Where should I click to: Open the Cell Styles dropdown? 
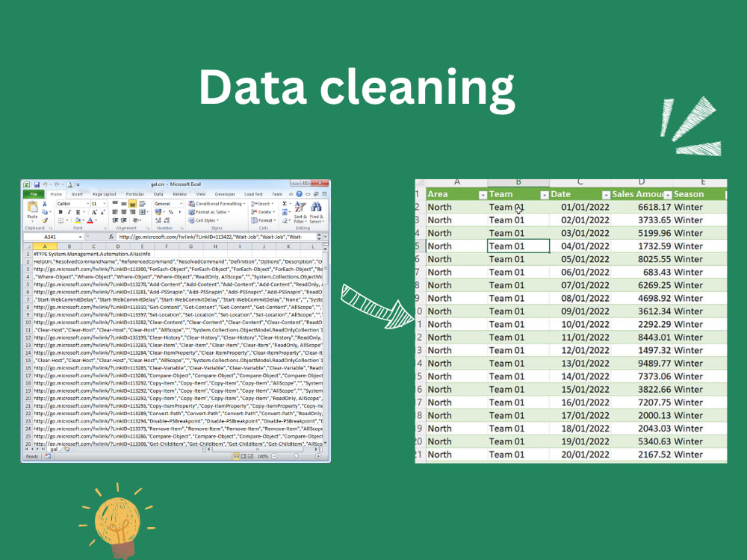[203, 220]
